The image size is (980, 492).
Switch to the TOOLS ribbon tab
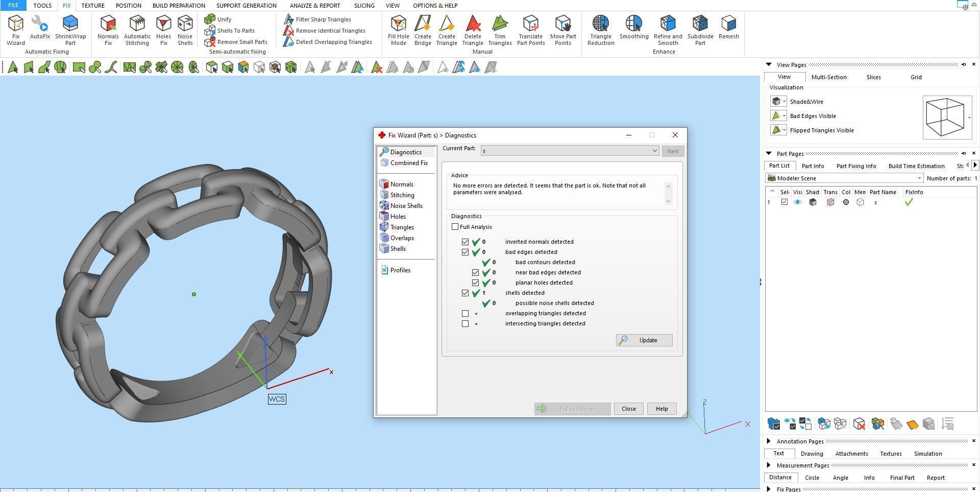(42, 6)
